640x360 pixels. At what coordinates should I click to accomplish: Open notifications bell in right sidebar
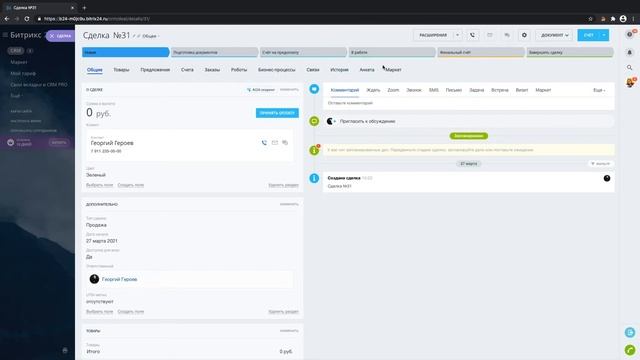[x=629, y=52]
